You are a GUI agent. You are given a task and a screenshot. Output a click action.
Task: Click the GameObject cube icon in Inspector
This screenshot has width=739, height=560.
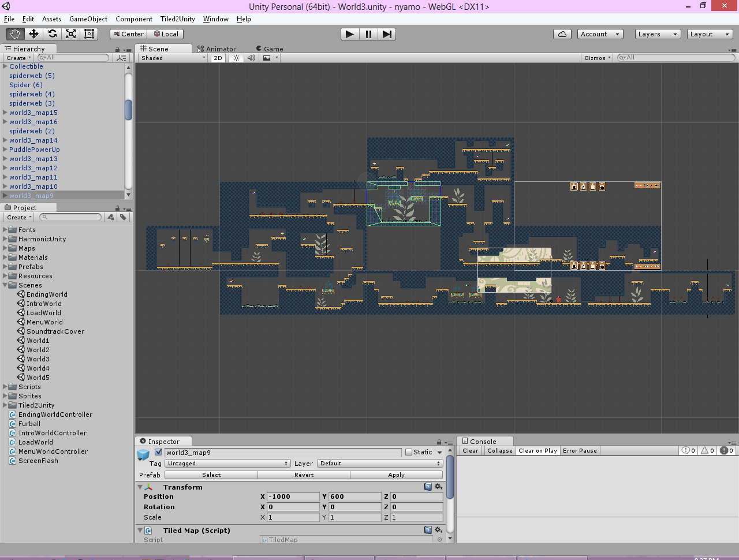143,454
